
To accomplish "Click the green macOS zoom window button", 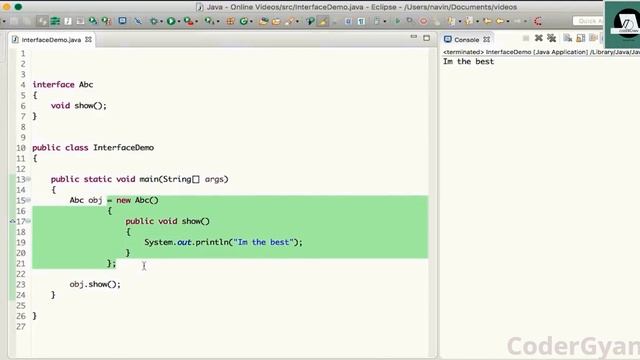I will [18, 7].
